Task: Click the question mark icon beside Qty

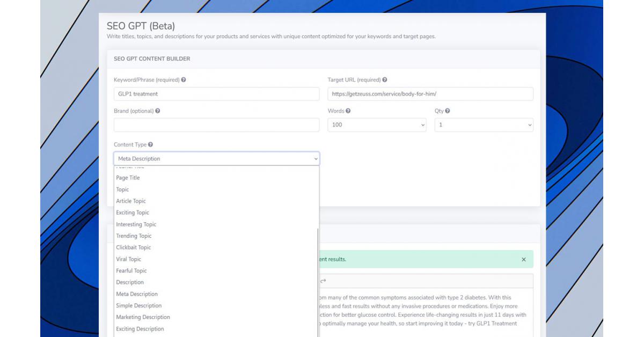Action: (x=448, y=111)
